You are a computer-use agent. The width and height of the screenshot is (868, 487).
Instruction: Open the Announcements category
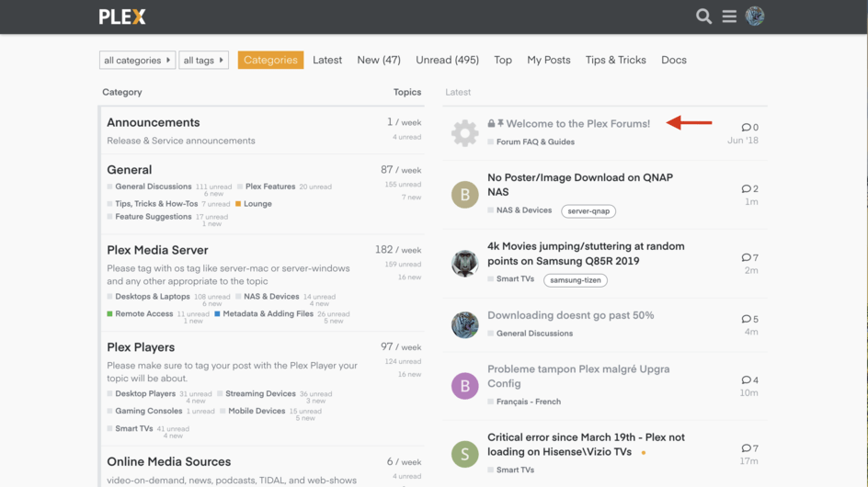154,122
